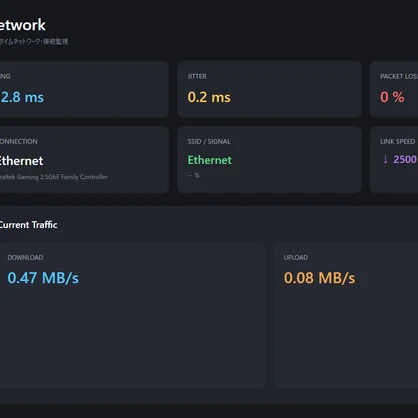
Task: Click the 0.2 ms jitter value
Action: click(209, 97)
